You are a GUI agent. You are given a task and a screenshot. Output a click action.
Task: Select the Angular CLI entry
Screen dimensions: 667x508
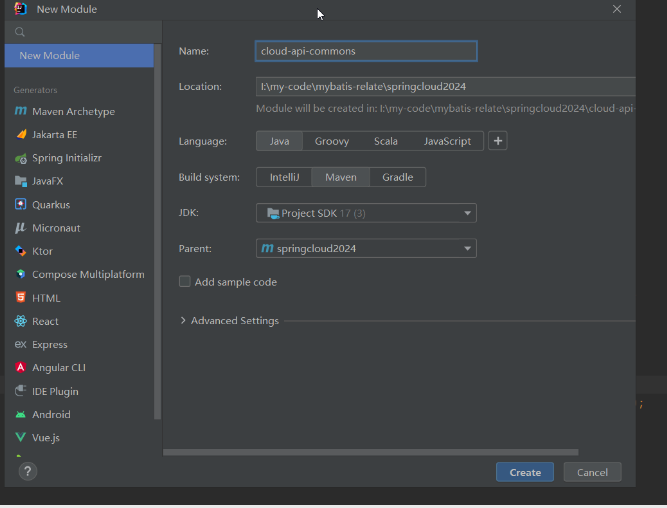pos(79,368)
